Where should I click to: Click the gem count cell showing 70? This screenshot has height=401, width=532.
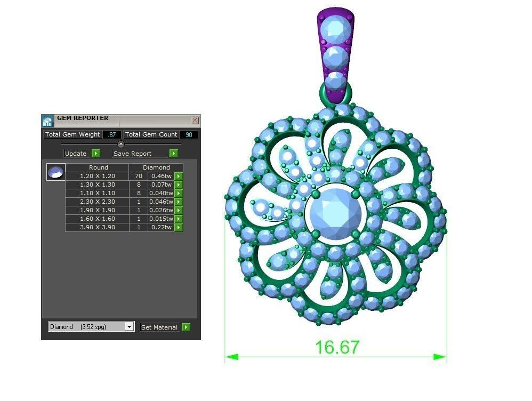coord(139,176)
